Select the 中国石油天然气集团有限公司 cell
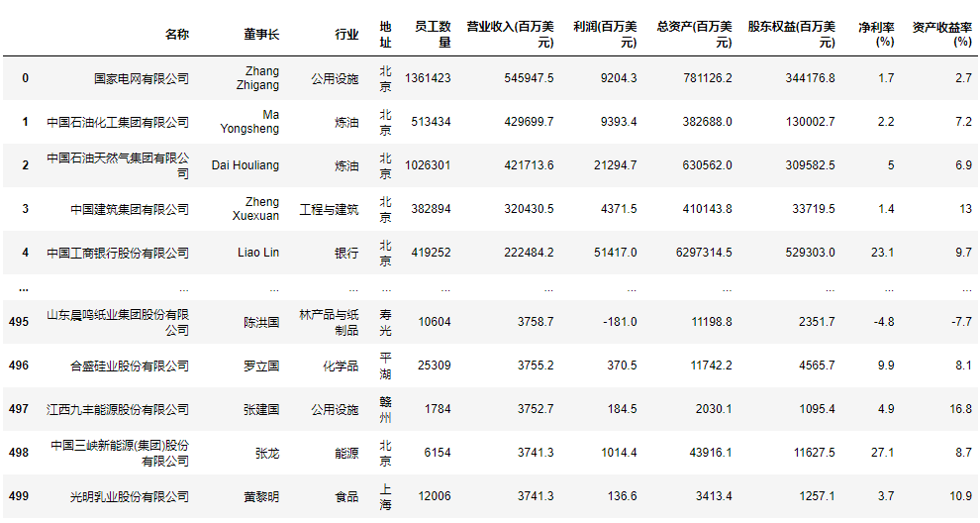 pyautogui.click(x=118, y=165)
